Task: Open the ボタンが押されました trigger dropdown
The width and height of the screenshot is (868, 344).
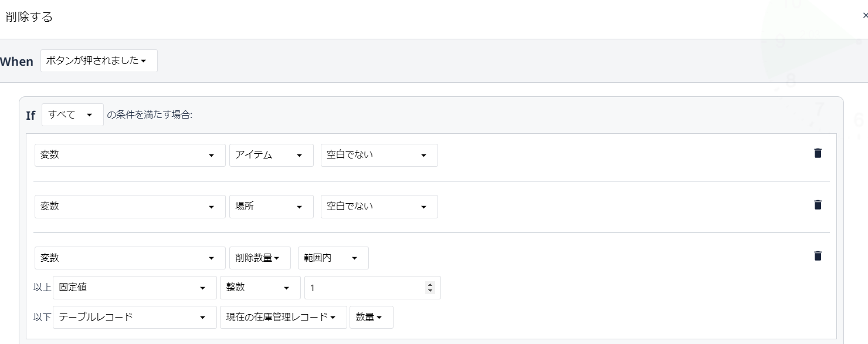Action: [x=99, y=61]
